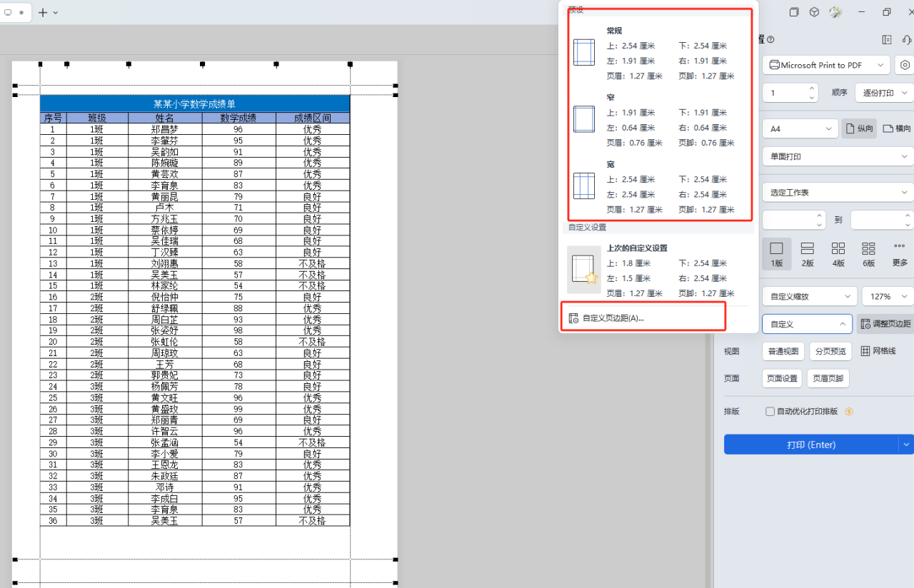Open 页面设置 page setup
The width and height of the screenshot is (914, 588).
[x=782, y=378]
